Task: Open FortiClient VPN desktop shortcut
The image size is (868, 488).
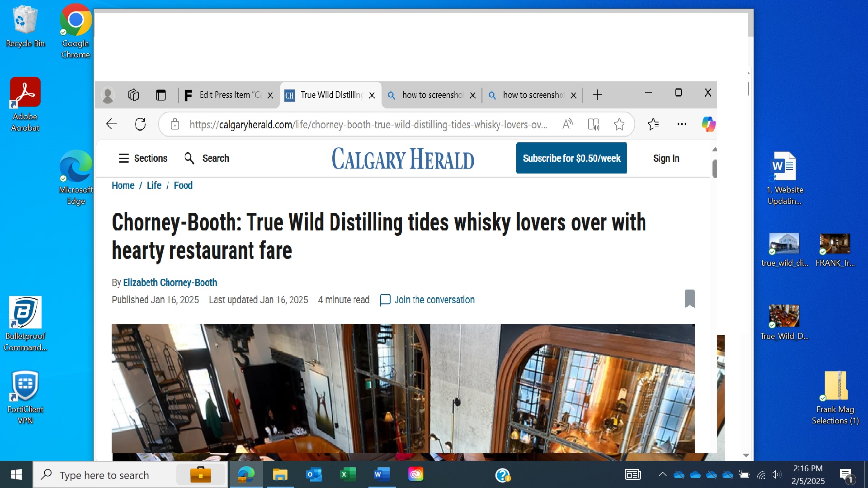Action: [x=25, y=397]
